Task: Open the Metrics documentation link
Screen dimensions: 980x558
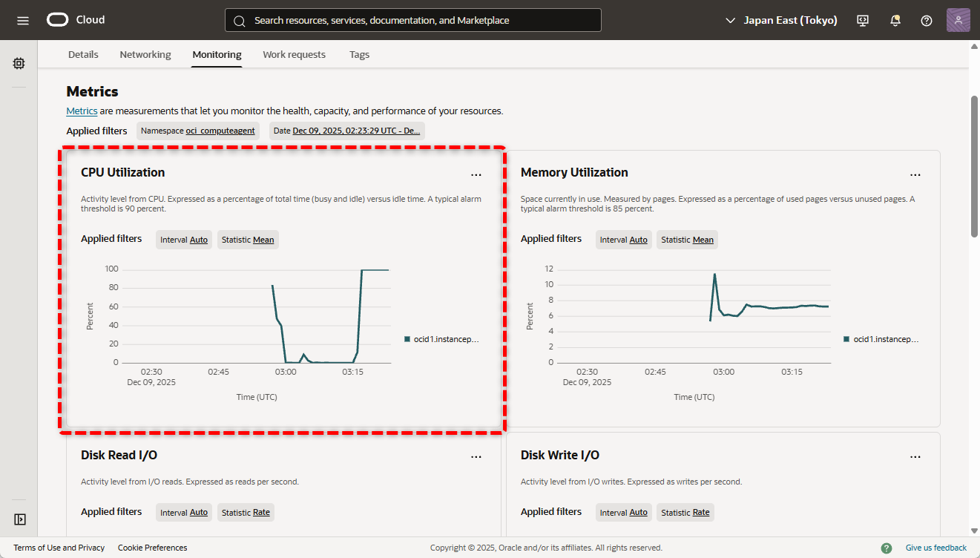Action: click(82, 111)
